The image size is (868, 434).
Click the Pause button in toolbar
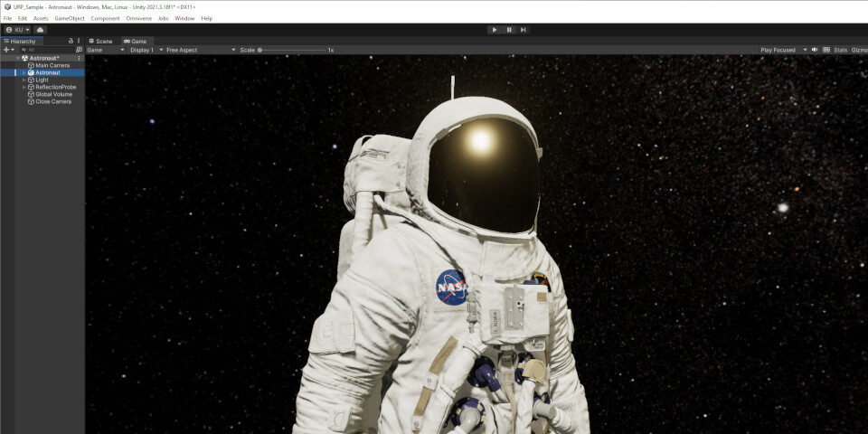click(x=509, y=30)
